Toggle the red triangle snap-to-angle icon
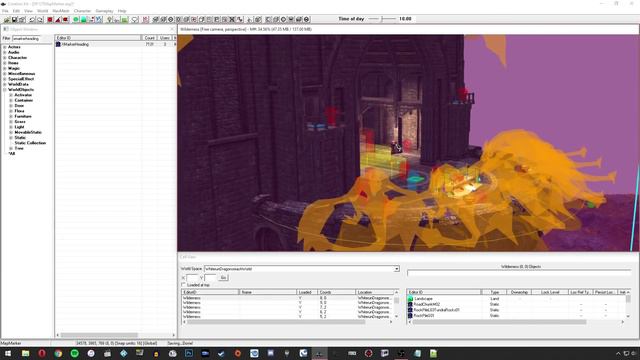This screenshot has width=640, height=360. click(58, 19)
